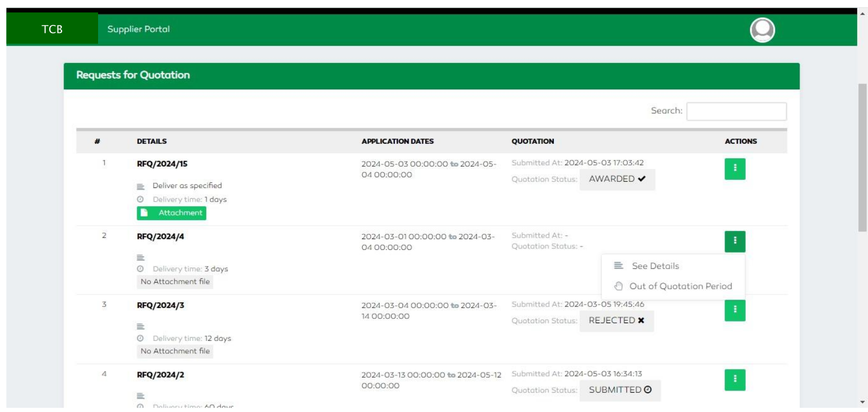The width and height of the screenshot is (868, 412).
Task: Open actions menu for RFQ/2024/2
Action: click(735, 380)
